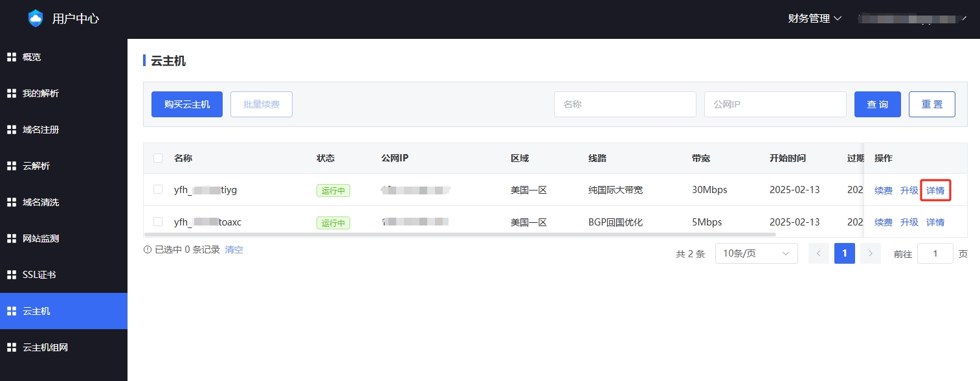Click the 纯国际大带宽 line cell

(616, 190)
